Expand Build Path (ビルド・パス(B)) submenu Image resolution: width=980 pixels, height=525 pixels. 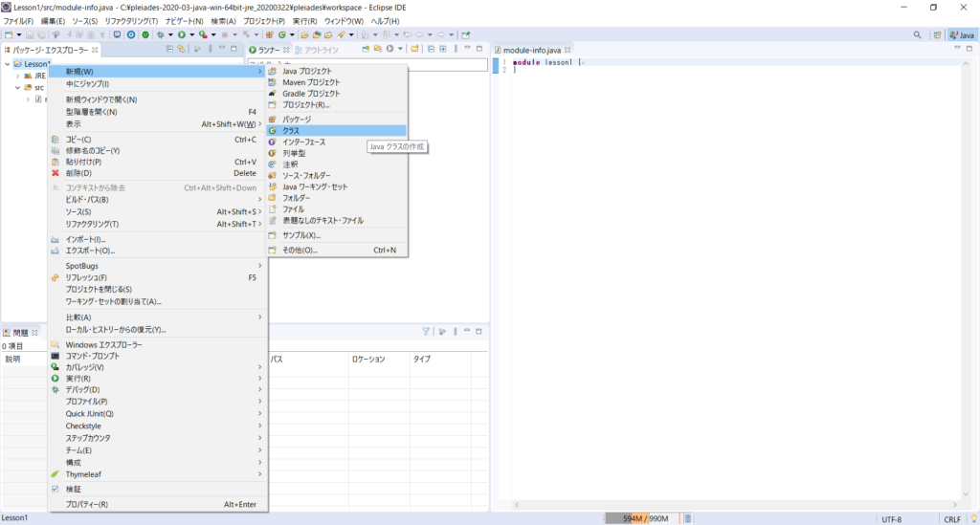[158, 200]
